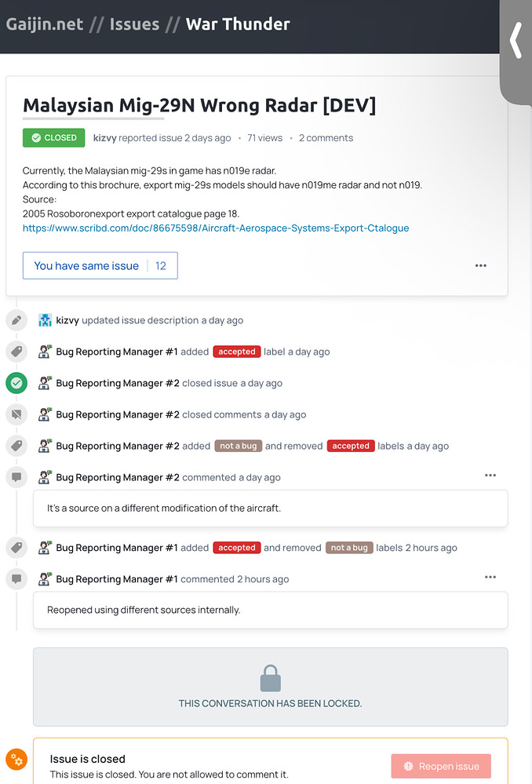
Task: Go to Issues breadcrumb section
Action: 134,24
